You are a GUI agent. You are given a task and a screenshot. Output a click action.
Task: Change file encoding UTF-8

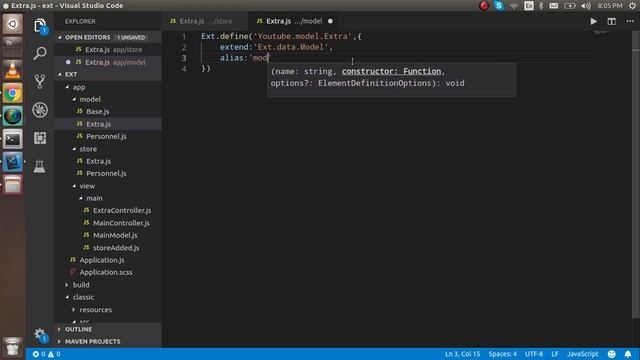coord(534,354)
